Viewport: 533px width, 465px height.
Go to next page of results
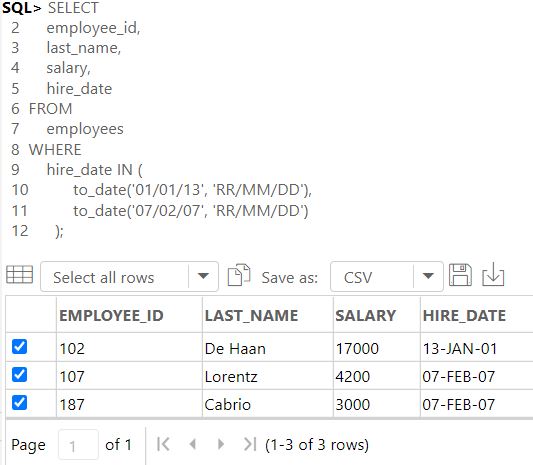(x=221, y=444)
